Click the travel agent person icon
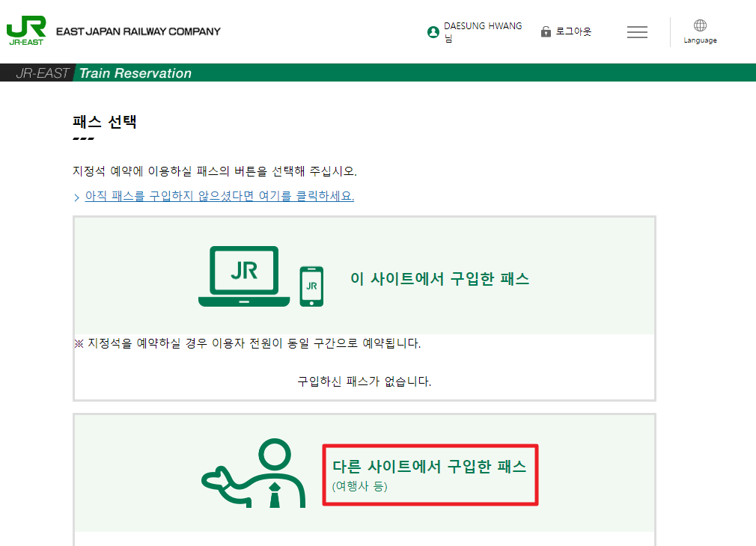Image resolution: width=756 pixels, height=546 pixels. 254,473
